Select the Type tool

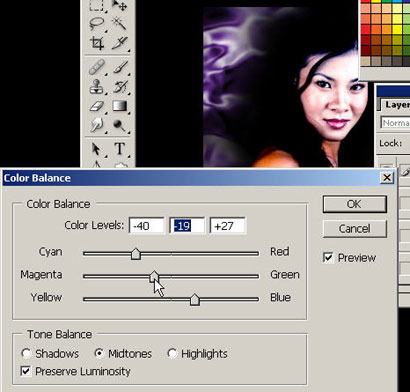coord(120,149)
